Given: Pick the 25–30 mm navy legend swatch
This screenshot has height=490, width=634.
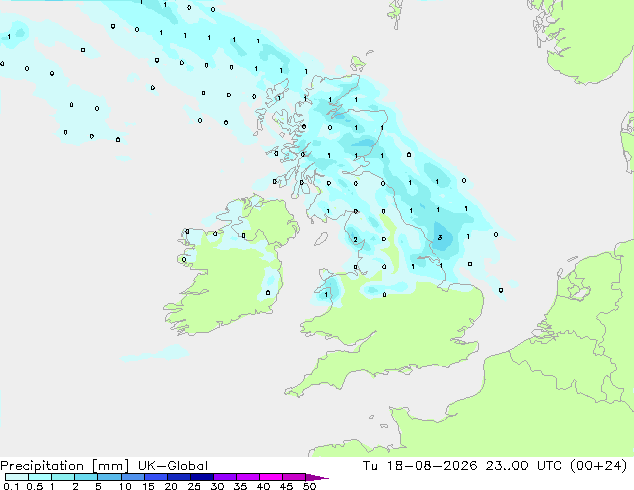Looking at the screenshot, I should [201, 477].
